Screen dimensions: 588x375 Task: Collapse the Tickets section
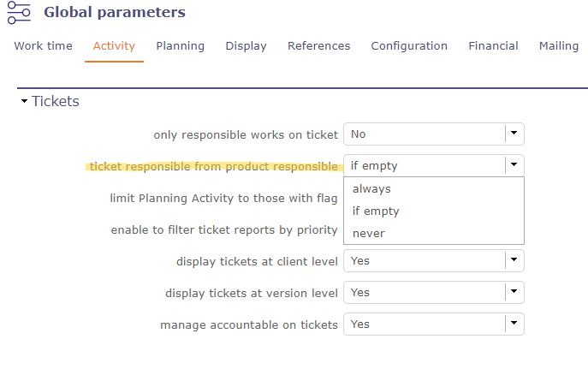point(24,102)
